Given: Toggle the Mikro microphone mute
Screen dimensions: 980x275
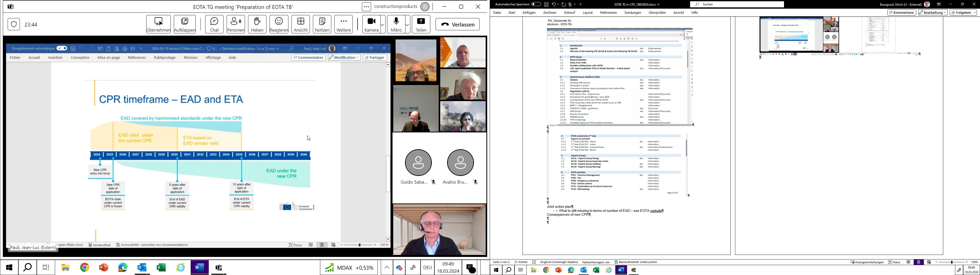Looking at the screenshot, I should 396,24.
